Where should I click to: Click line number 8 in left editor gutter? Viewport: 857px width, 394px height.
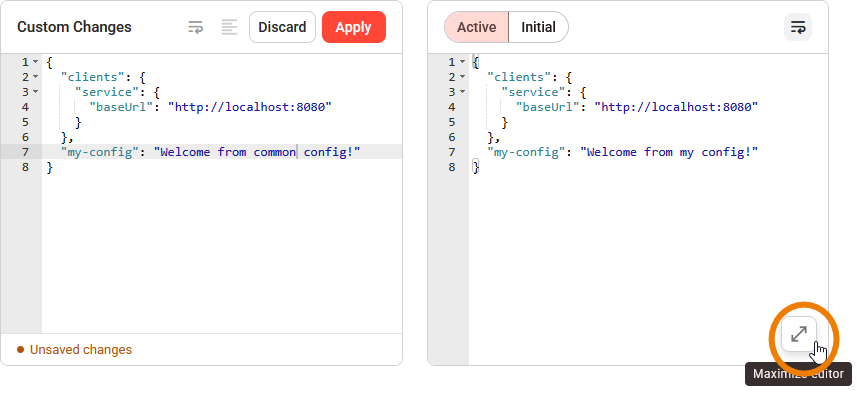[x=25, y=167]
